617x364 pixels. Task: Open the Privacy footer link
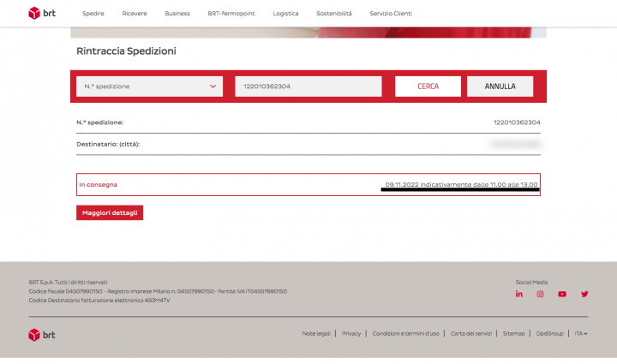pyautogui.click(x=351, y=333)
